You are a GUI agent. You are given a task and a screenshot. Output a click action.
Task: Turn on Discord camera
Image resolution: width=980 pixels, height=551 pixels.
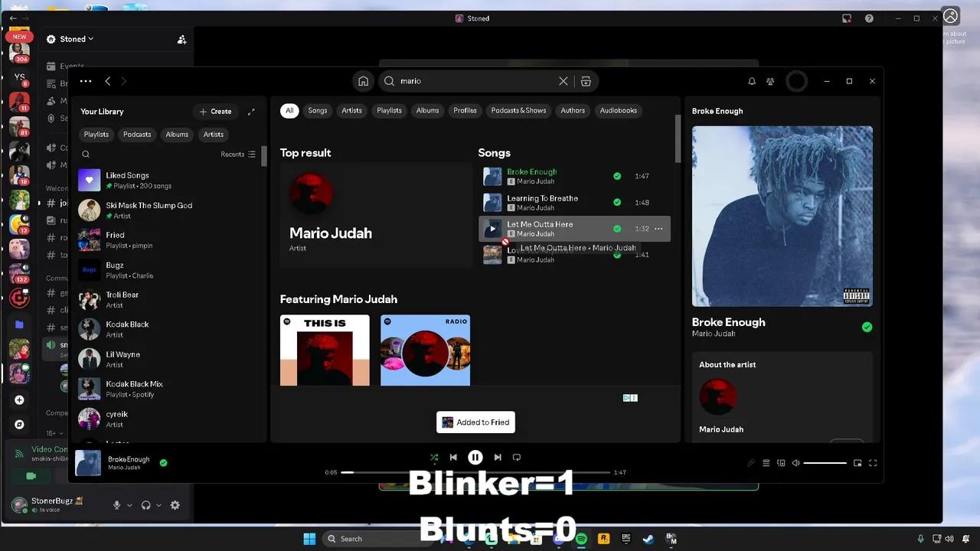click(x=31, y=476)
